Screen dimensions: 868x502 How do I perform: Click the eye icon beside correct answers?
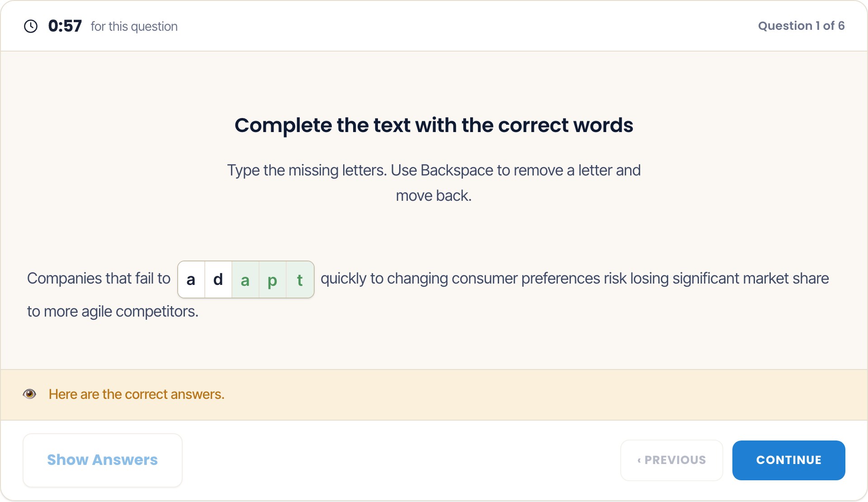[x=30, y=394]
